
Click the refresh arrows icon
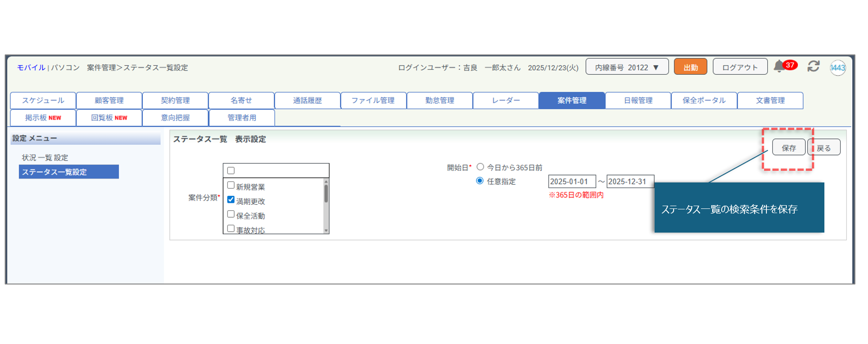coord(813,66)
